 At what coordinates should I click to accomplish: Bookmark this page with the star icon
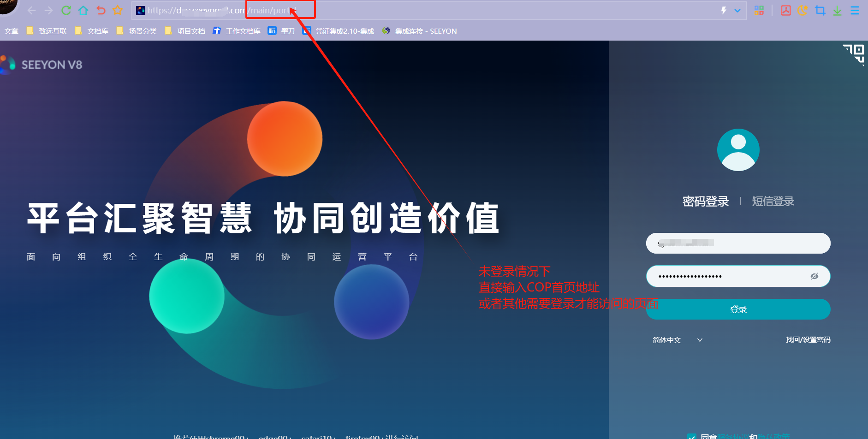pyautogui.click(x=118, y=10)
